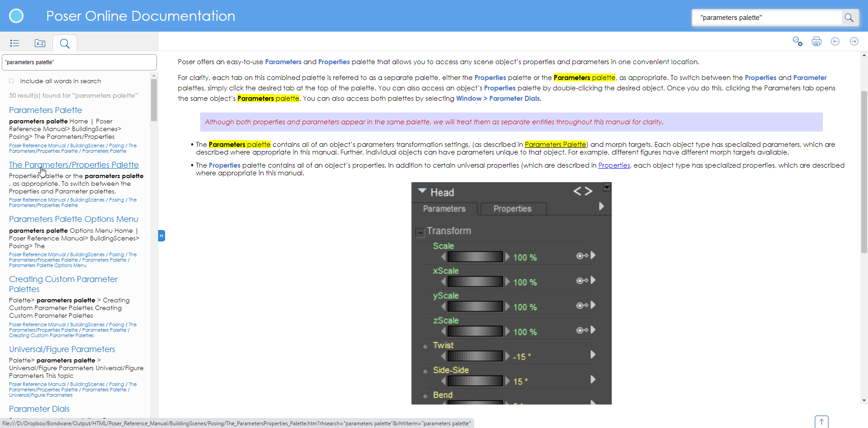
Task: Open the A-Z Index tab icon
Action: (x=40, y=43)
